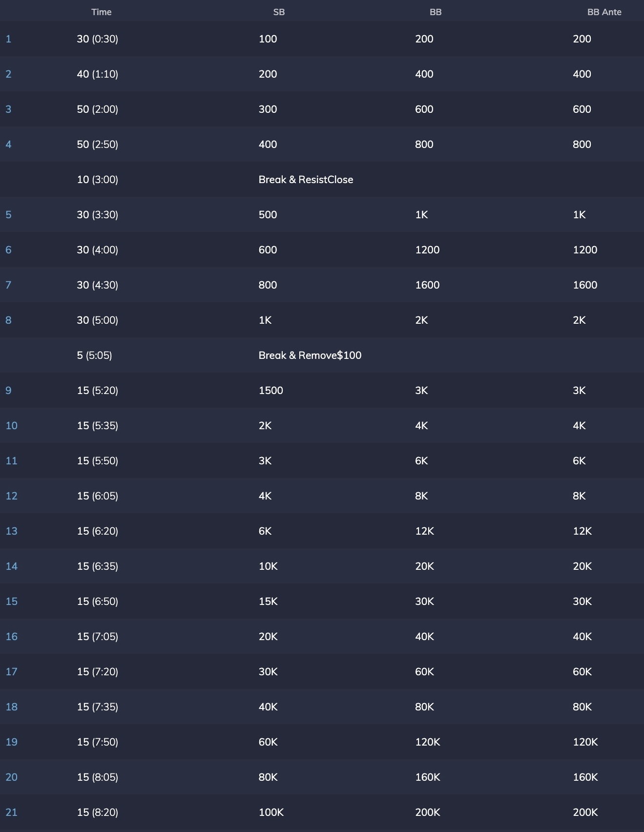This screenshot has width=644, height=832.
Task: Click the Break & ResistClose row label
Action: (306, 180)
